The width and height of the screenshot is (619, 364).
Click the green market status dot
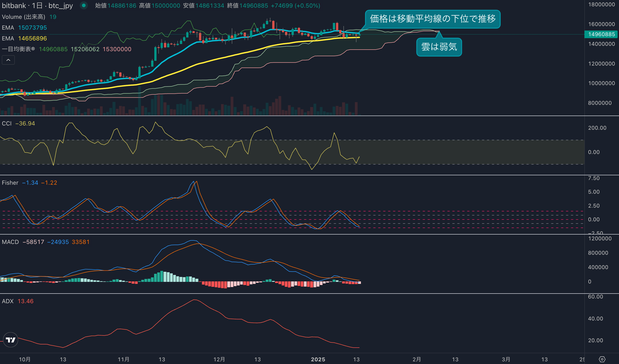point(84,5)
